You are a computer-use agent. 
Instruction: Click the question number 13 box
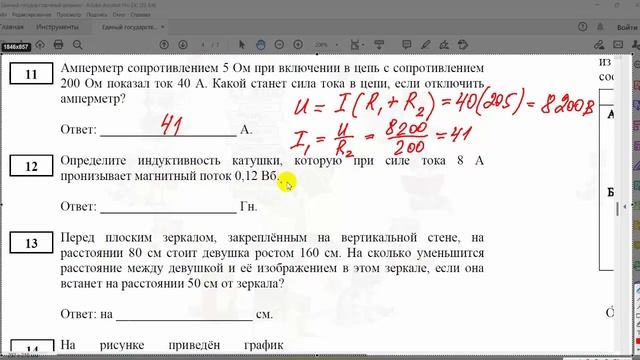[x=31, y=242]
